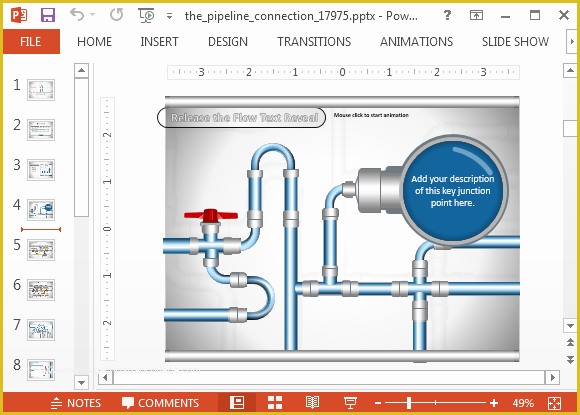Click thumbnail pane scroll down arrow
Viewport: 580px width, 415px height.
pyautogui.click(x=81, y=382)
